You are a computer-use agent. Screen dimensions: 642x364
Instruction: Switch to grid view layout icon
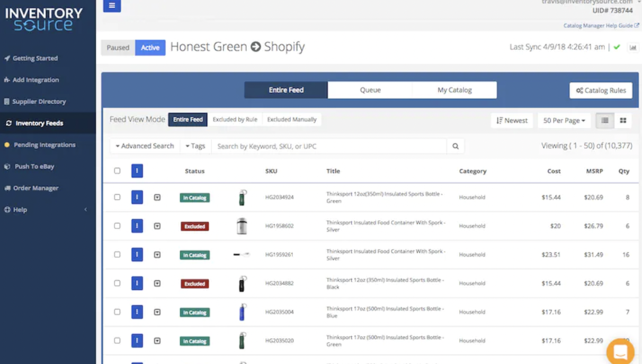[x=623, y=121]
